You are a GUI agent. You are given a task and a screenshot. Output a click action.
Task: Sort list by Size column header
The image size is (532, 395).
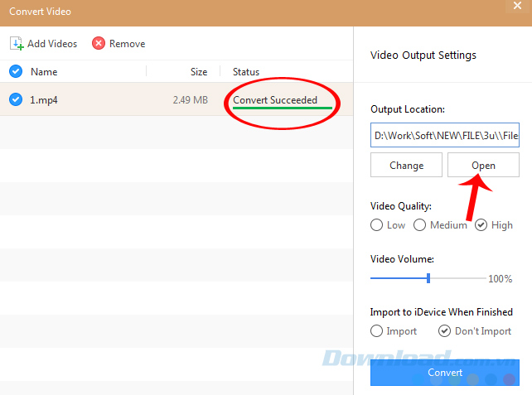point(198,72)
